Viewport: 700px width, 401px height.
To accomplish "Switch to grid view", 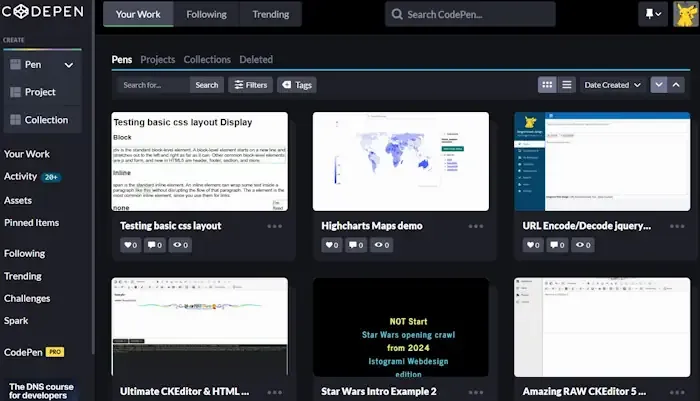I will 547,85.
